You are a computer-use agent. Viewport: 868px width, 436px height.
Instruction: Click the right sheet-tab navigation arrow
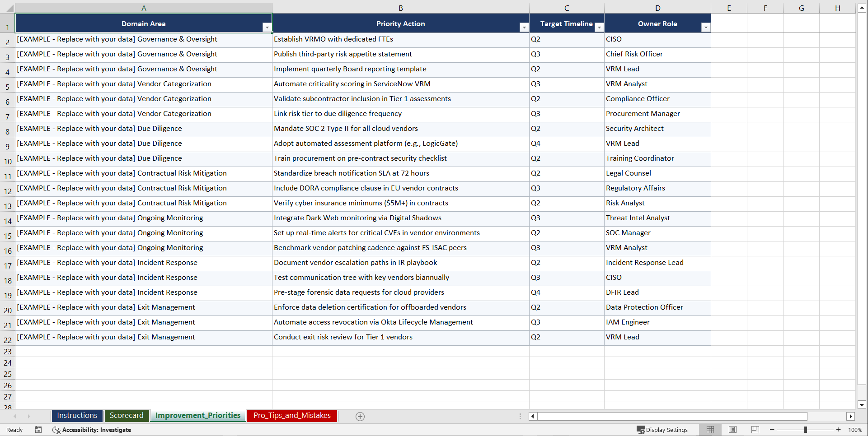(x=29, y=416)
